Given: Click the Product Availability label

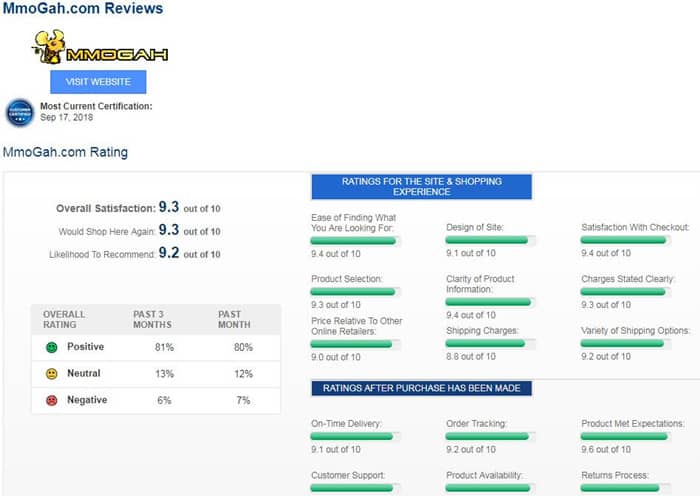Looking at the screenshot, I should point(484,475).
